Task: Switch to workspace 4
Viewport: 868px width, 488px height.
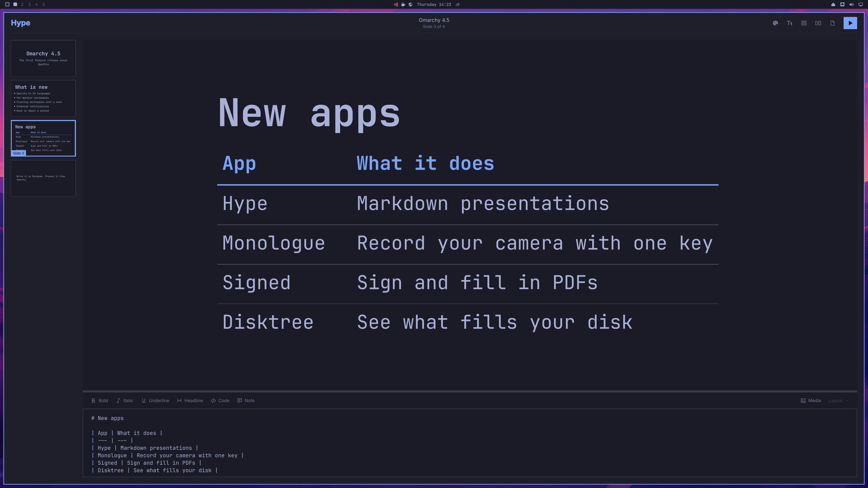Action: point(36,4)
